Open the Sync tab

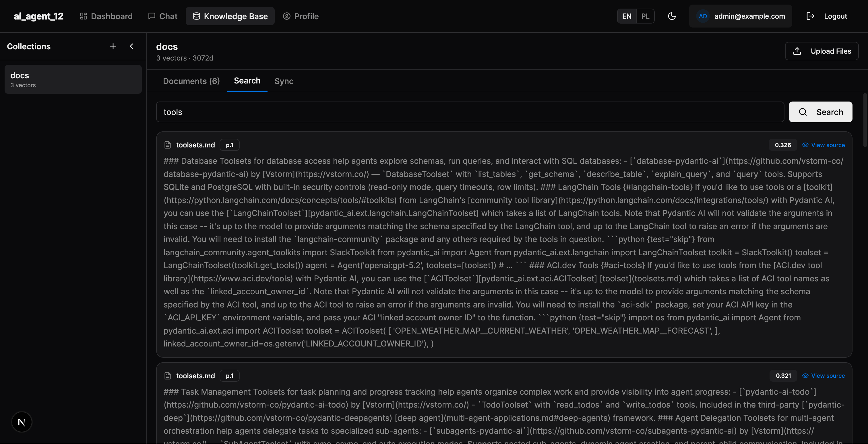click(x=283, y=81)
